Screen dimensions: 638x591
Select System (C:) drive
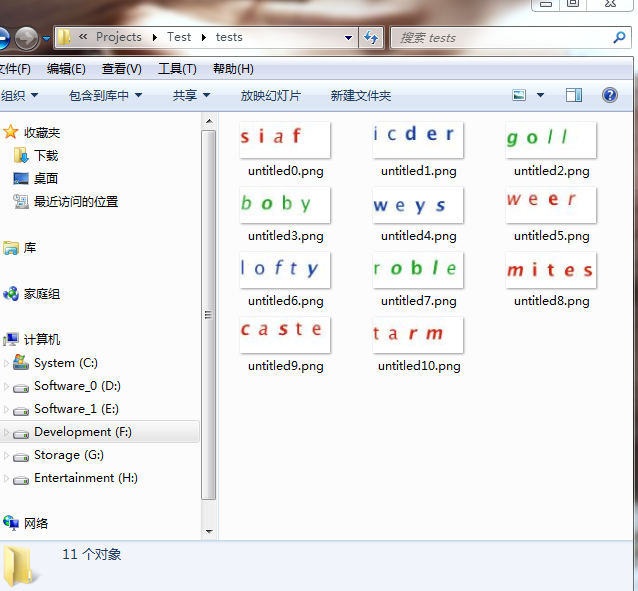55,363
